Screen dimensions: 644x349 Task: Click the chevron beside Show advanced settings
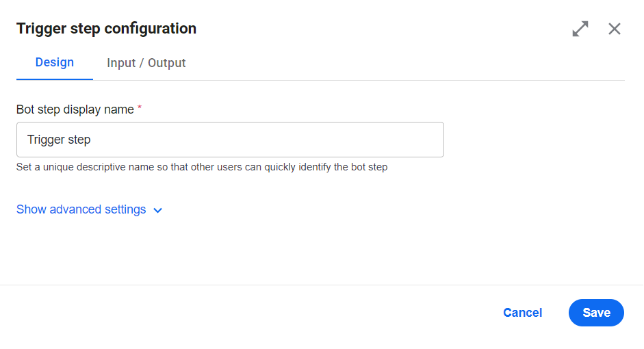tap(157, 211)
